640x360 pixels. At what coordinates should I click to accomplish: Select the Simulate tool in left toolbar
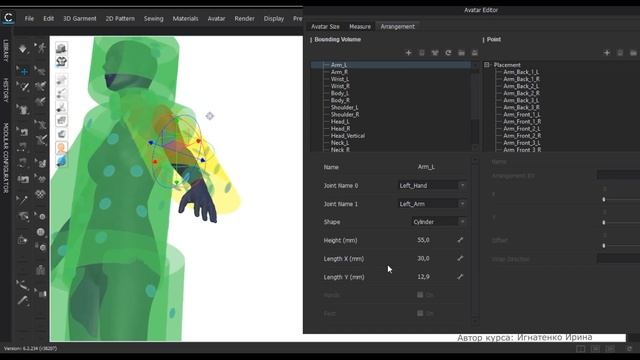(22, 49)
